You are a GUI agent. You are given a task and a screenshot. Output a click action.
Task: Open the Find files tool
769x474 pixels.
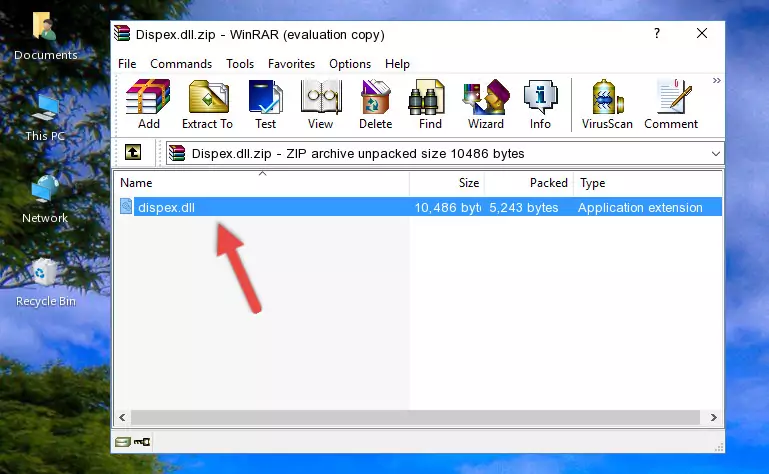pos(430,104)
